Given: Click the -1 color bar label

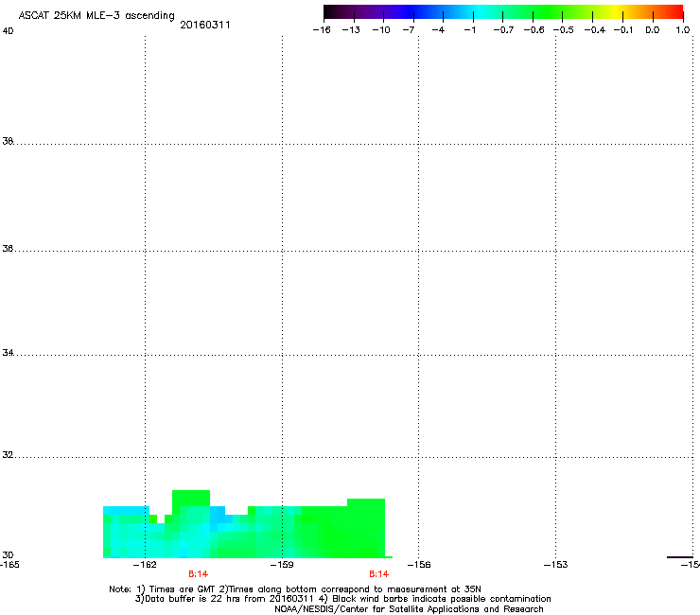Looking at the screenshot, I should coord(469,30).
